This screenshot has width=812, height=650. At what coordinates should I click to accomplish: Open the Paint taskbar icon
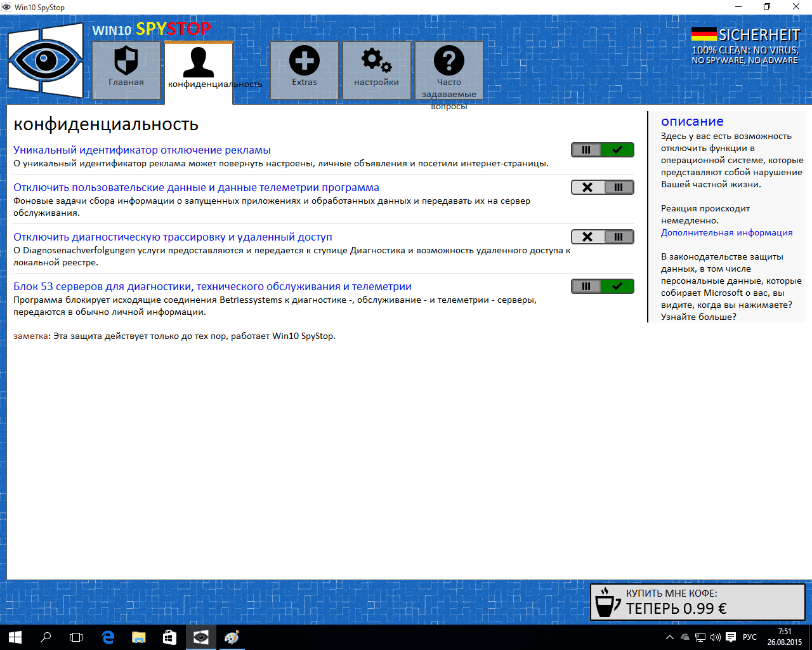coord(232,637)
